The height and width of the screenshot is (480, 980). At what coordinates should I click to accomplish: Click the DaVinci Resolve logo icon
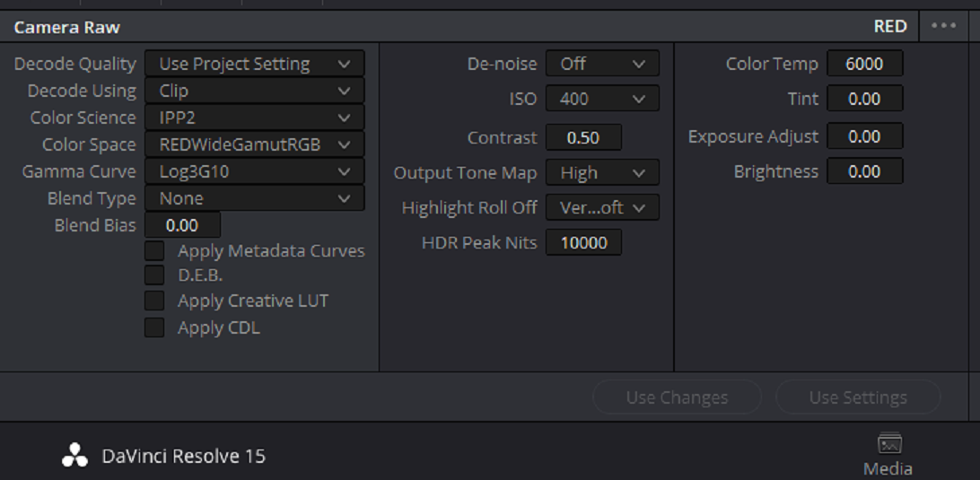coord(74,456)
